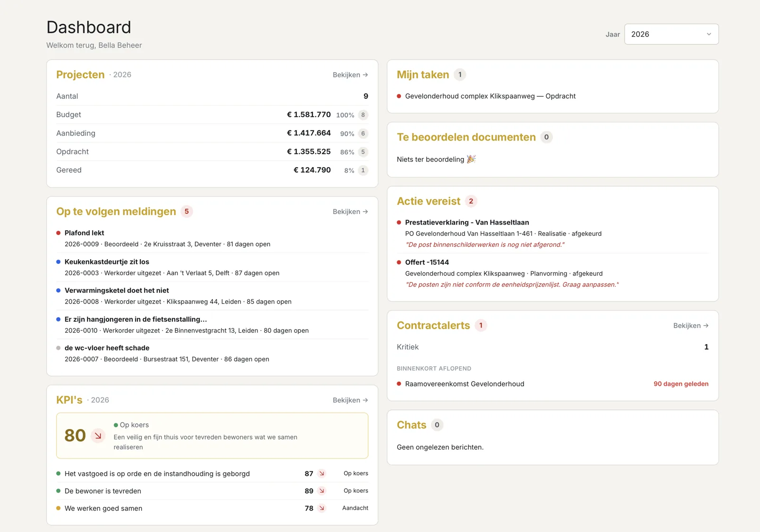Click the Budget amount € 1.581.770
760x532 pixels.
(x=309, y=114)
